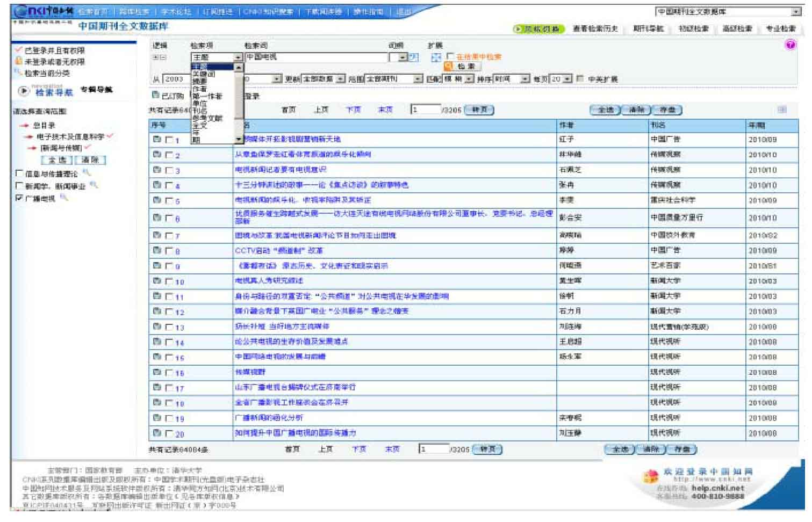
Task: Click the small icon right of the 词频 dropdown
Action: (x=414, y=57)
